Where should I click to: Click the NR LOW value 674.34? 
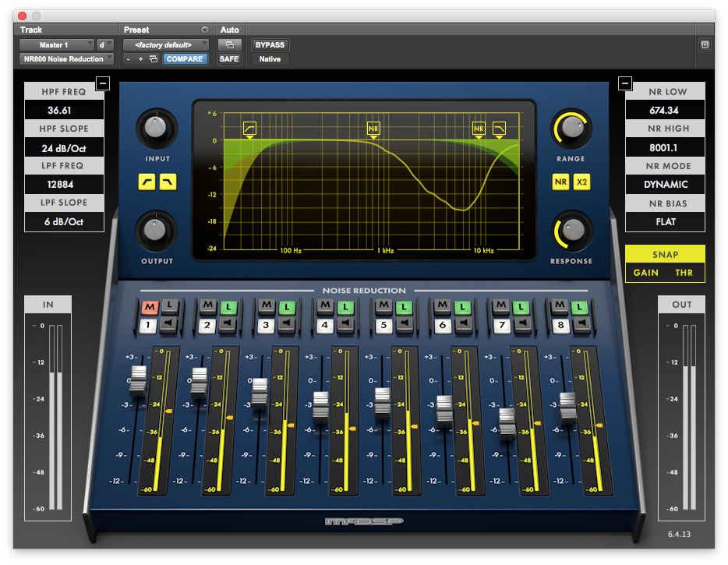point(666,111)
